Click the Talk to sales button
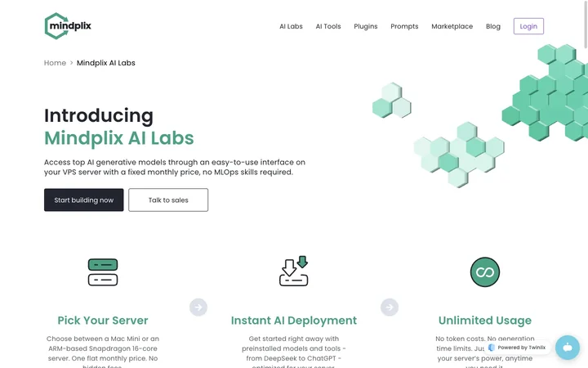Viewport: 588px width, 368px height. (168, 200)
